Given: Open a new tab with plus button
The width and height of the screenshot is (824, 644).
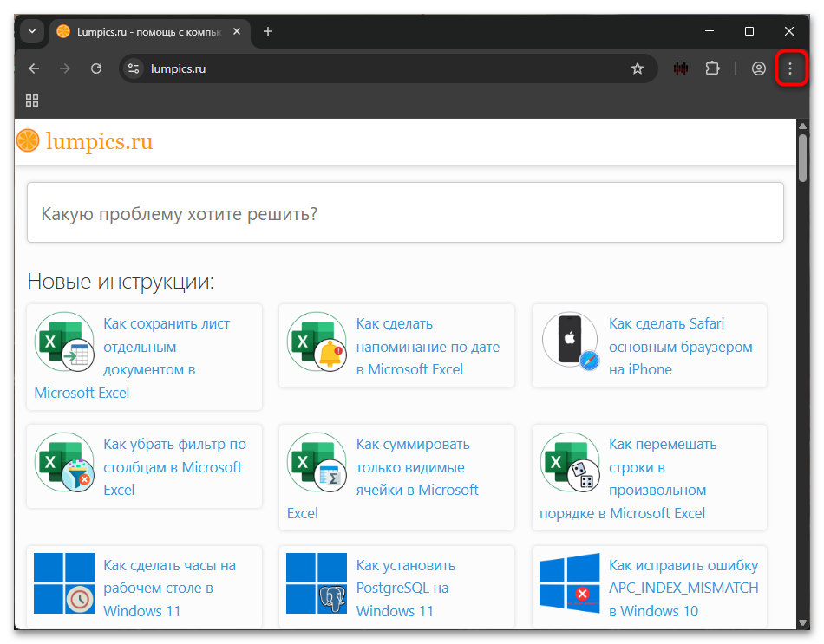Looking at the screenshot, I should pyautogui.click(x=268, y=31).
